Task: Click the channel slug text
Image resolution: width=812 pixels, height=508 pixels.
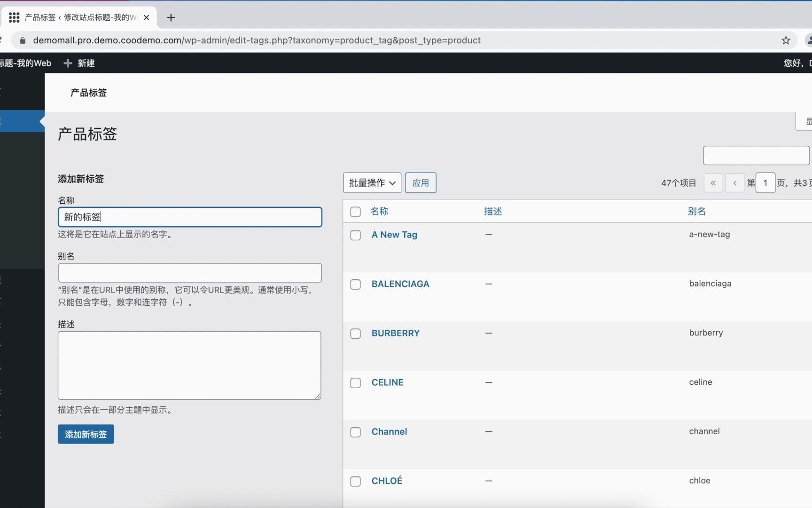Action: pos(704,431)
